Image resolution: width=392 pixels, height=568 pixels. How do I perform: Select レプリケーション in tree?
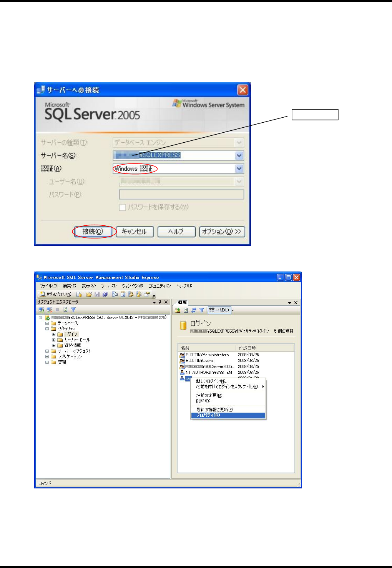click(70, 356)
